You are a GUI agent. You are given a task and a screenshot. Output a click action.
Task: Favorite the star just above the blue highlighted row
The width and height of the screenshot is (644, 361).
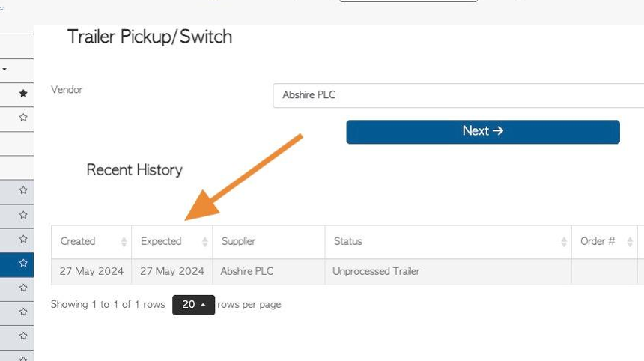tap(23, 239)
